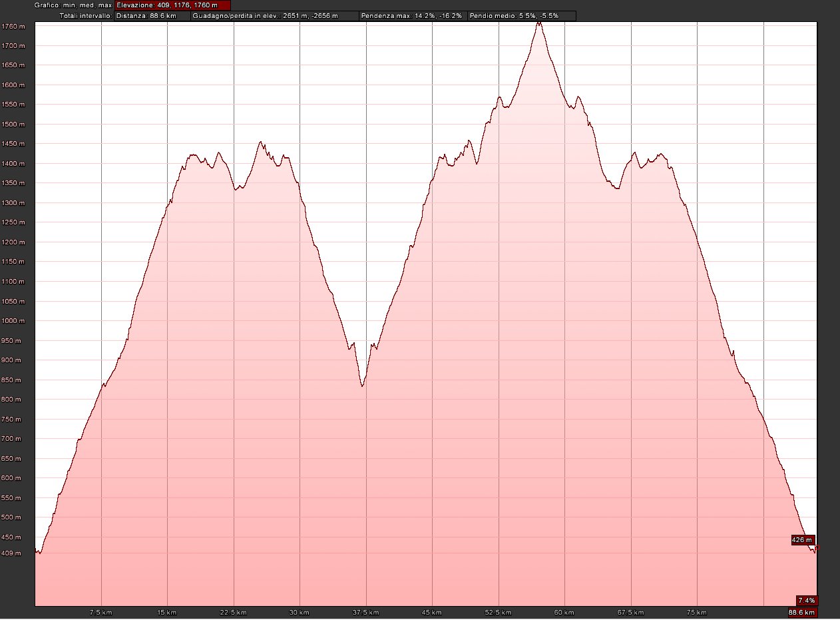Select the Distanza 88.6 km field
Image resolution: width=840 pixels, height=620 pixels.
pos(152,15)
